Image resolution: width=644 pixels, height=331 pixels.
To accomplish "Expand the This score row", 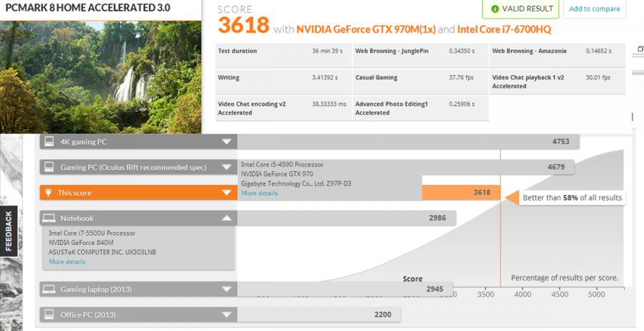I will point(226,193).
